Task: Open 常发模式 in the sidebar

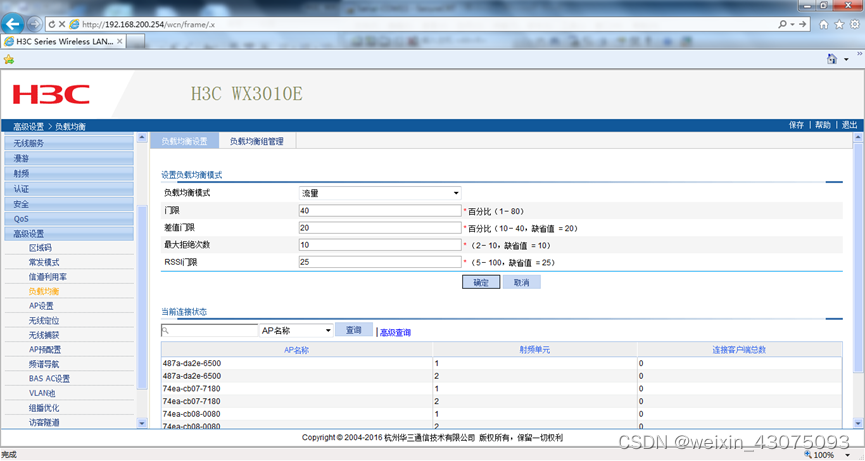Action: tap(44, 262)
